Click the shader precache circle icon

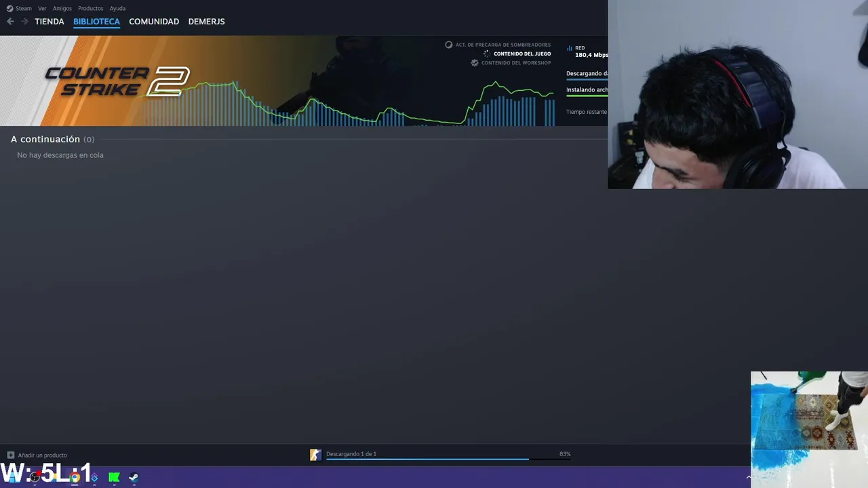tap(448, 45)
